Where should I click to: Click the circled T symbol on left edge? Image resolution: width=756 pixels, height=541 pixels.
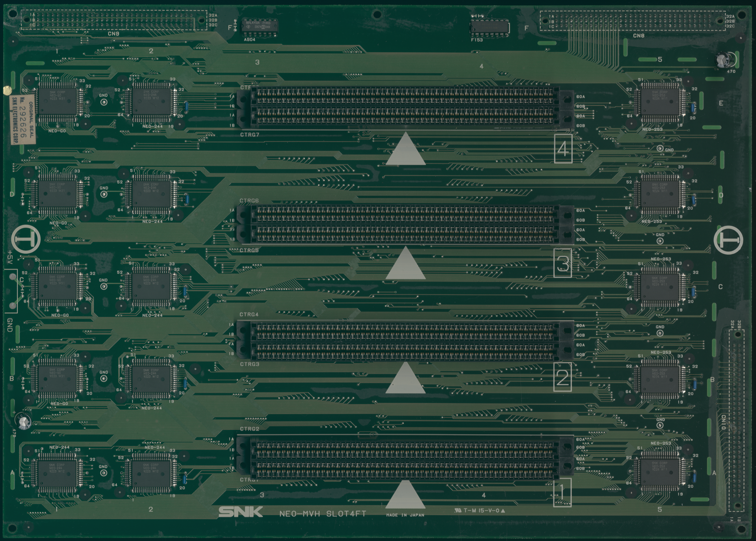point(26,239)
